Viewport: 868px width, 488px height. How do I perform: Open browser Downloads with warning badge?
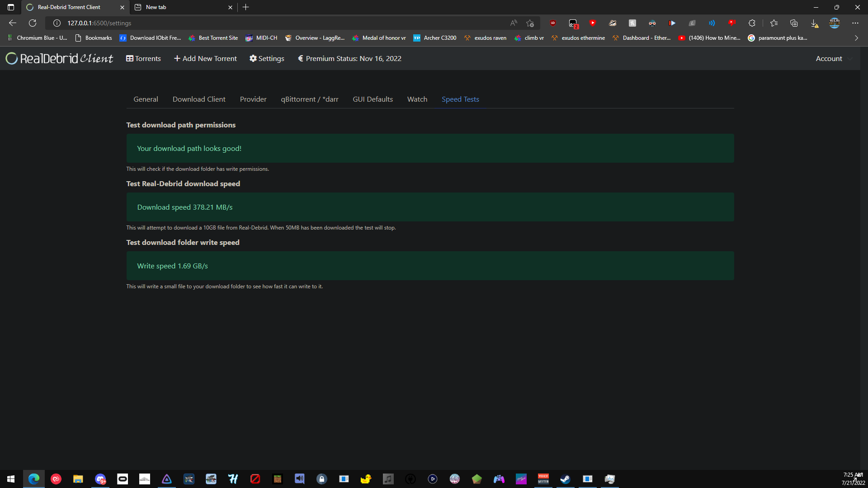[x=815, y=23]
